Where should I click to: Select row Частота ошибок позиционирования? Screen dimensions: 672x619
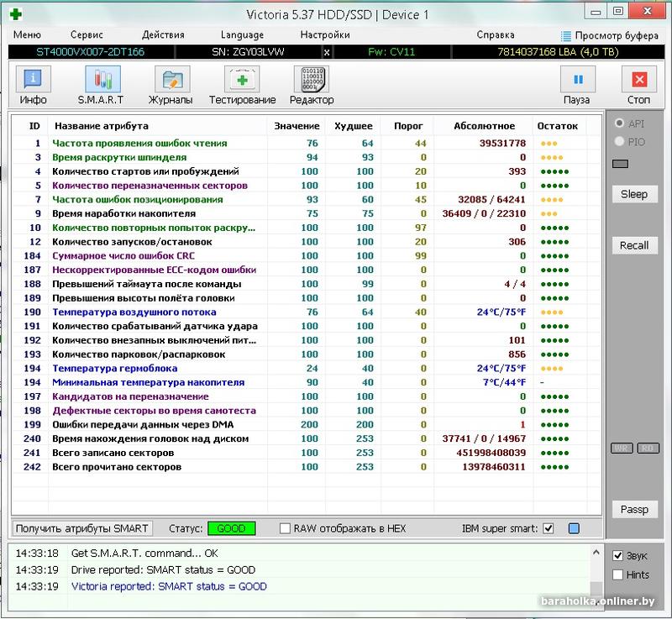click(307, 199)
